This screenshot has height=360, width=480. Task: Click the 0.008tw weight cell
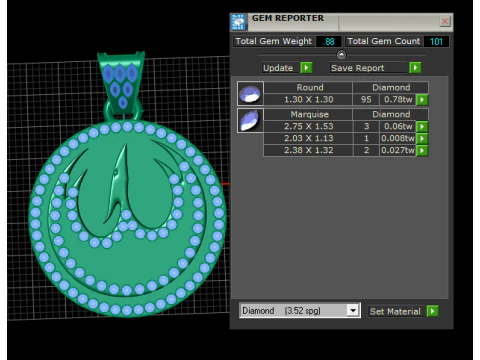[x=398, y=138]
